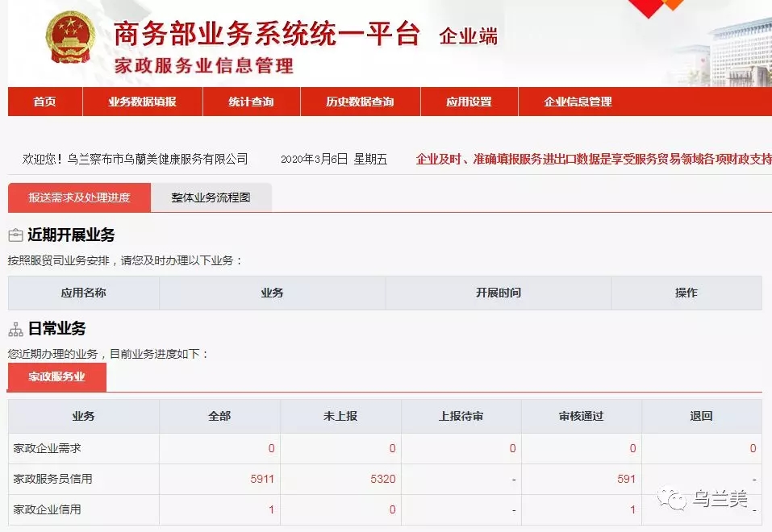772x532 pixels.
Task: Click the hierarchy icon beside 日常业务
Action: 15,330
